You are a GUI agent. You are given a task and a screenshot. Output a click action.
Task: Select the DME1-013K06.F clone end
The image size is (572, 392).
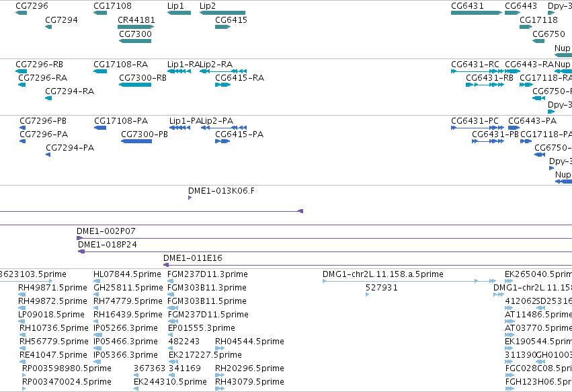click(190, 198)
